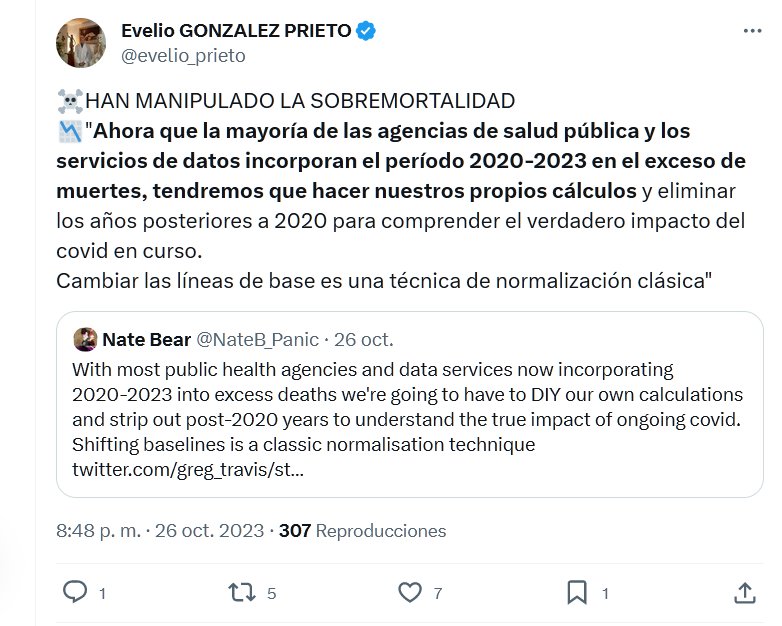Like the tweet with the heart icon
Viewport: 782px width, 626px height.
pos(410,593)
